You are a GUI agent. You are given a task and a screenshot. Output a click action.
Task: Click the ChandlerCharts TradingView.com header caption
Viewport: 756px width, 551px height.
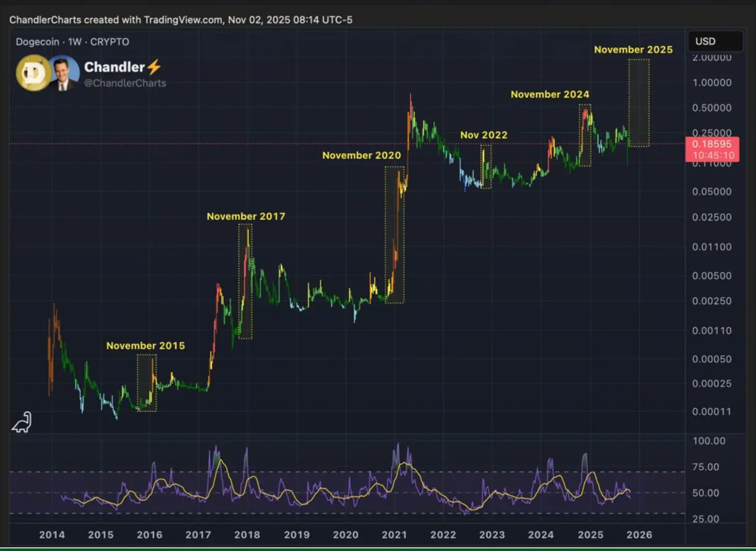tap(181, 20)
